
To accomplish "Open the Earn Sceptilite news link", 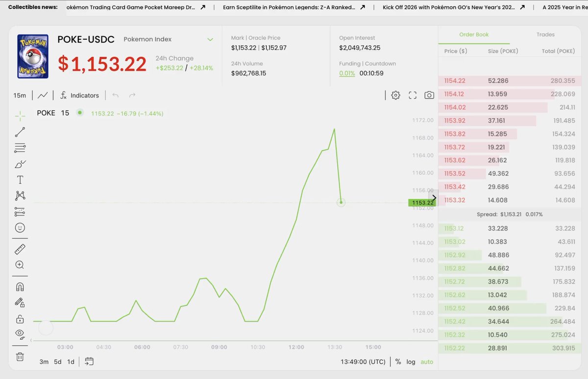I will 294,7.
